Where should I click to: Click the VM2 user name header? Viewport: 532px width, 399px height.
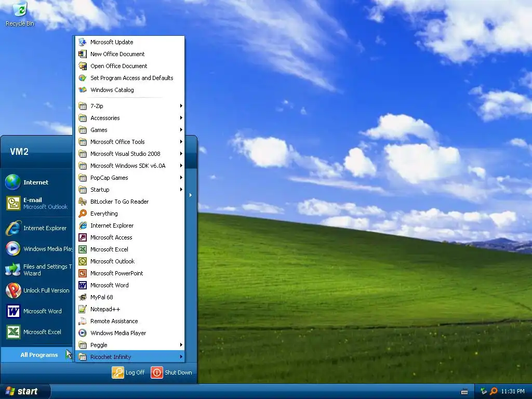click(19, 152)
